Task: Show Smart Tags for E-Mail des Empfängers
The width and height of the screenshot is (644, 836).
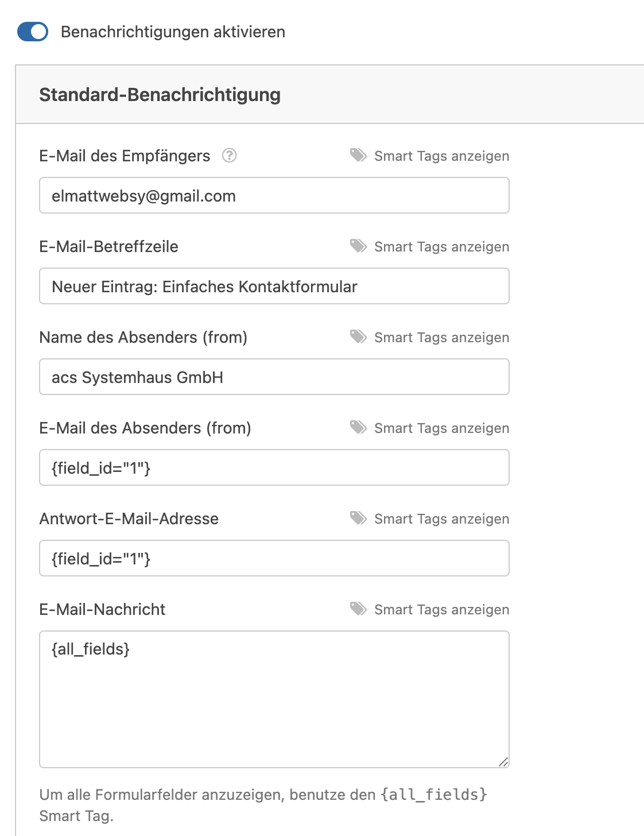Action: pos(441,156)
